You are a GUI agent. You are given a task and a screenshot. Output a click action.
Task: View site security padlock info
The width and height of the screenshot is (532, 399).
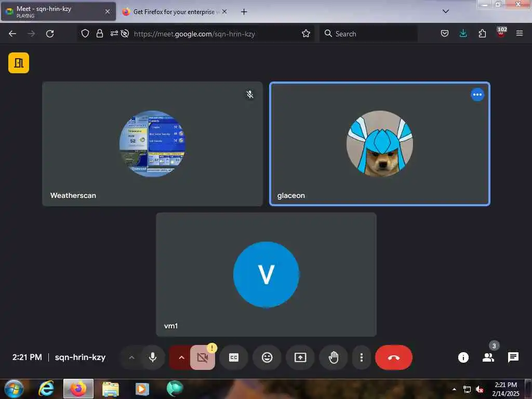(x=99, y=33)
